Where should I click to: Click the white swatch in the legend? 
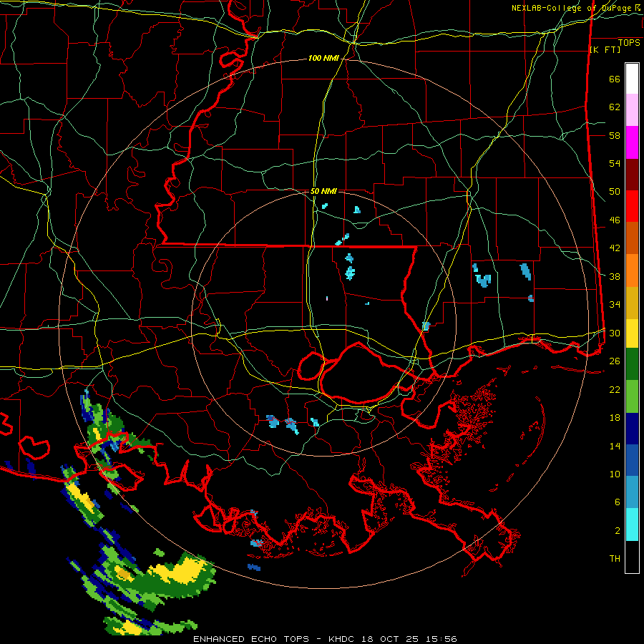pos(632,79)
